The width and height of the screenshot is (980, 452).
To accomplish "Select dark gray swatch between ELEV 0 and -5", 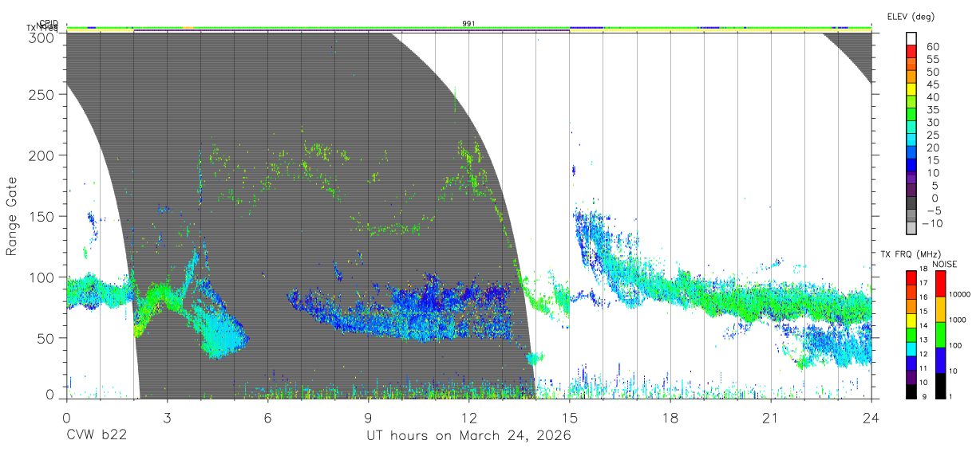I will (x=912, y=203).
